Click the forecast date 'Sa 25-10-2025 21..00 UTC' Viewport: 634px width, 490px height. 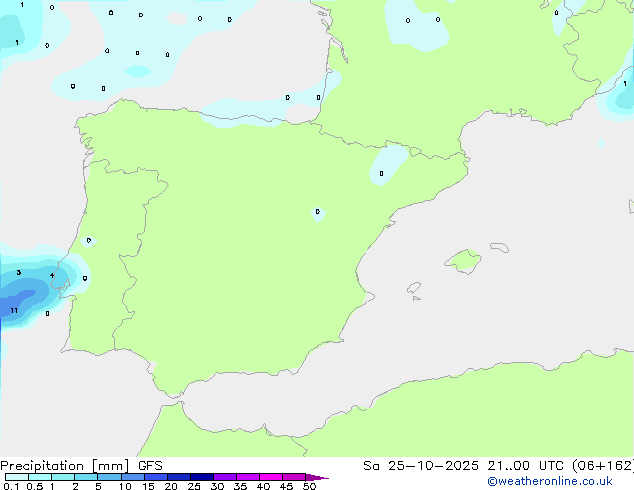[x=463, y=466]
